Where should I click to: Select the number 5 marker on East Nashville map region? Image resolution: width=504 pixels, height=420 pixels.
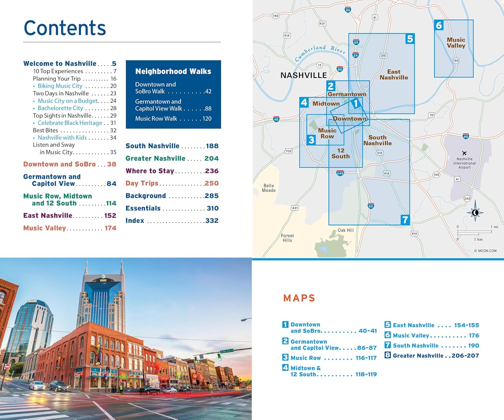click(410, 39)
